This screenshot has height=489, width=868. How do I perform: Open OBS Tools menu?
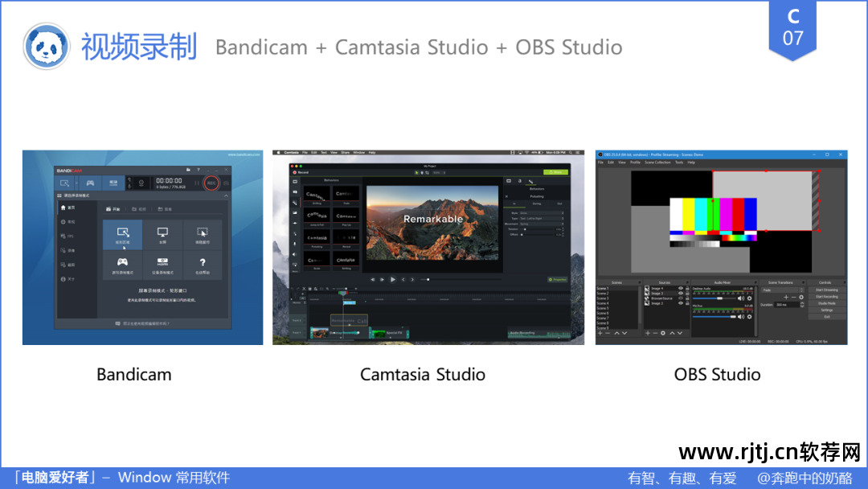click(x=679, y=162)
